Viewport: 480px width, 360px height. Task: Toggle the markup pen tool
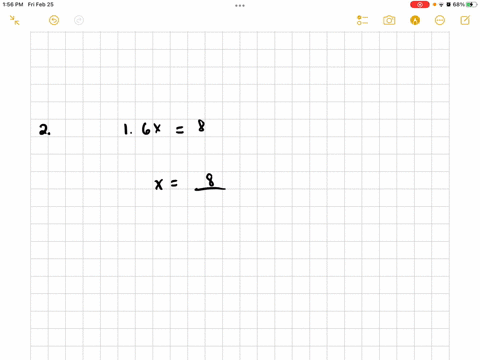(x=415, y=20)
